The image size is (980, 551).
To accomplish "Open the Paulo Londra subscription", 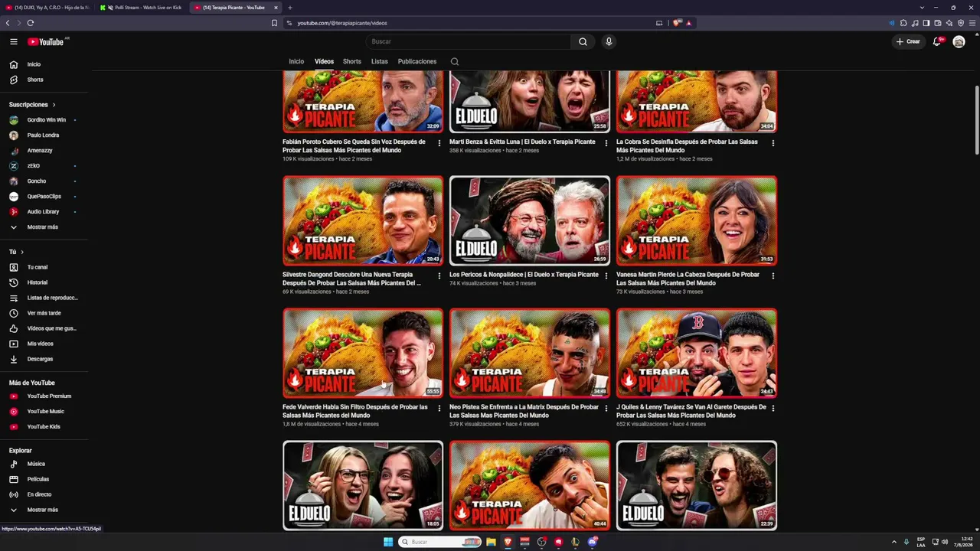I will 44,135.
